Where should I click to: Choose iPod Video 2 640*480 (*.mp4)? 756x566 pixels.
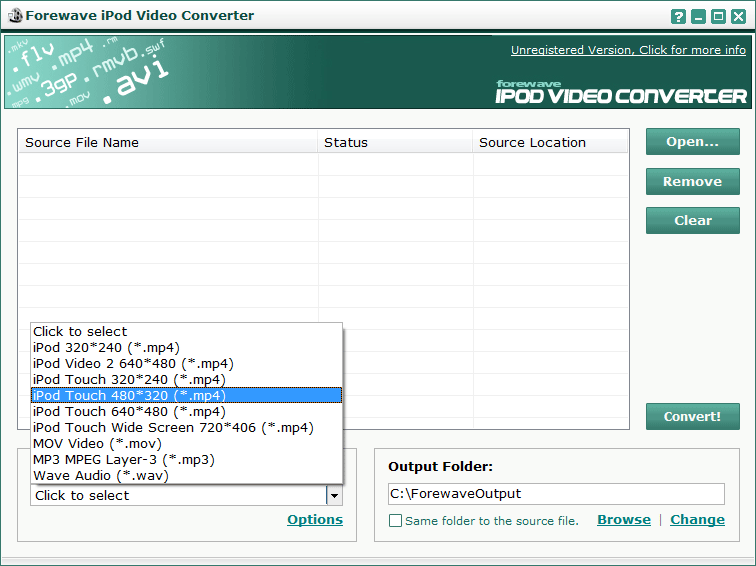tap(187, 364)
